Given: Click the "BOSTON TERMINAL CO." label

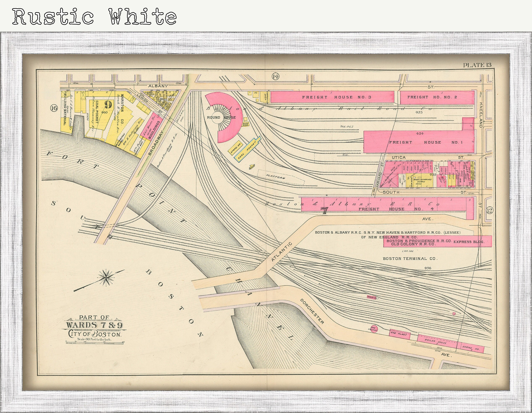Looking at the screenshot, I should pos(410,259).
